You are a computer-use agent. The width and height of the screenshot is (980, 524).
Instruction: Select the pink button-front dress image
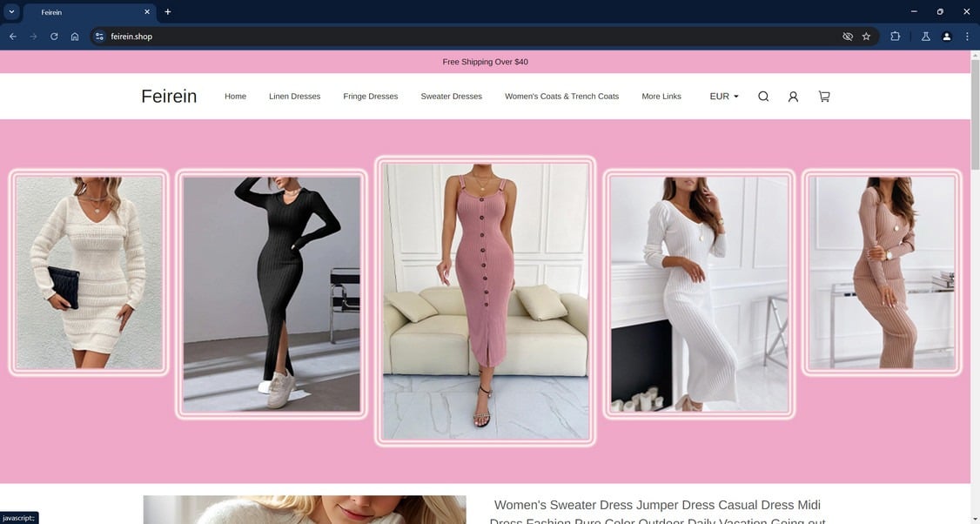tap(485, 301)
